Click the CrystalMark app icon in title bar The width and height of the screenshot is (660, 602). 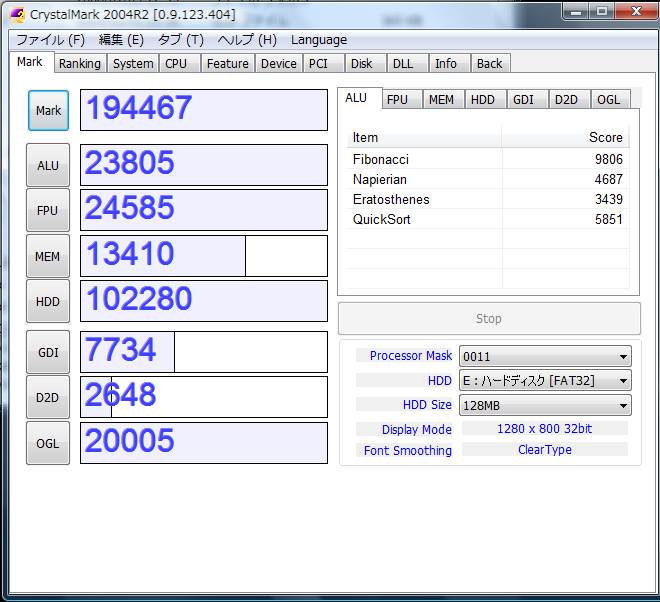(x=17, y=13)
